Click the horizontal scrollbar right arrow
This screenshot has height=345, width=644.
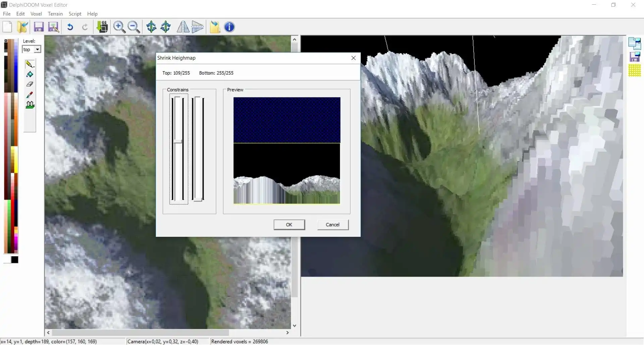click(x=287, y=333)
